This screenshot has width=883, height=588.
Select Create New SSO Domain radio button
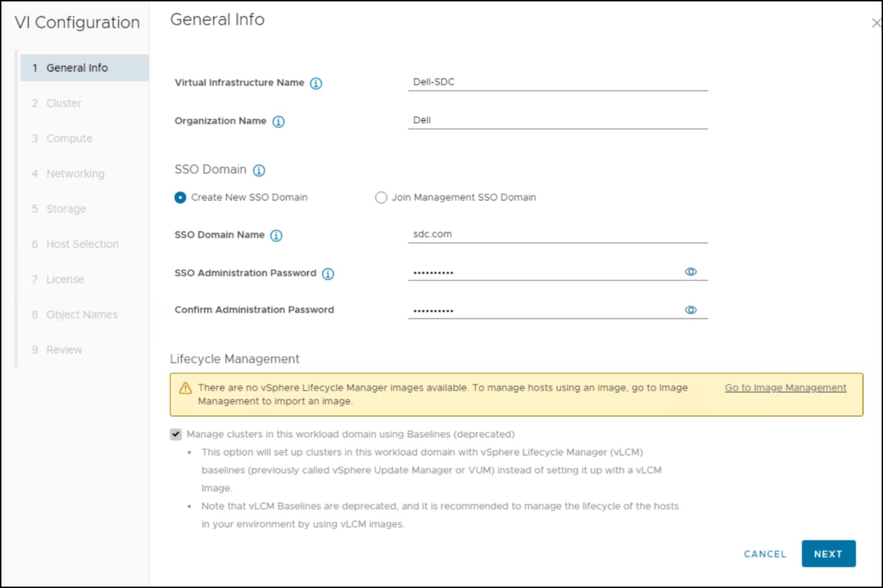(180, 197)
